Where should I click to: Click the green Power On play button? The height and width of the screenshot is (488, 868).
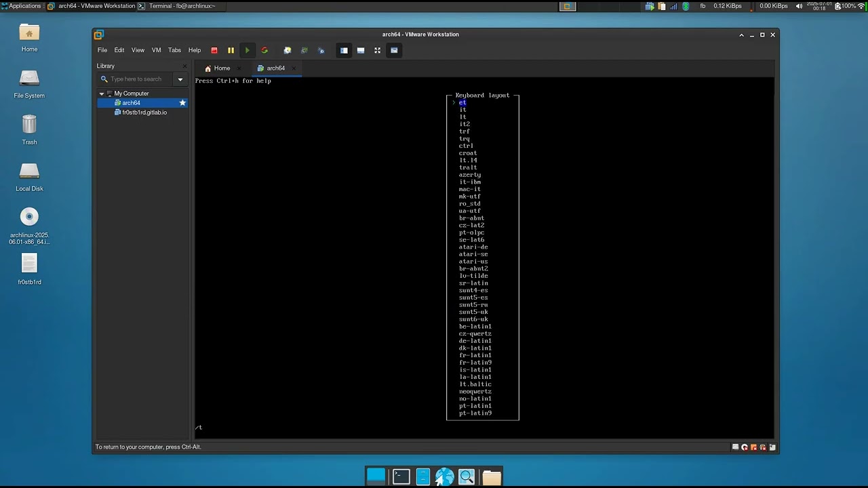point(247,50)
